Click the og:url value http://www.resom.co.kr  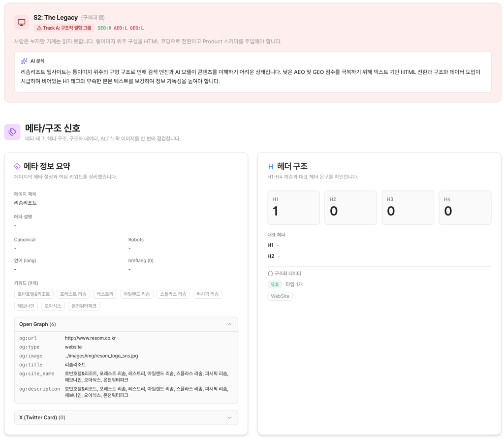click(91, 338)
